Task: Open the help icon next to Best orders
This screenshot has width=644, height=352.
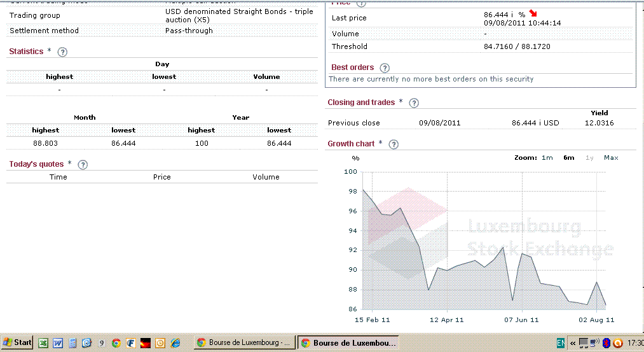Action: tap(385, 68)
